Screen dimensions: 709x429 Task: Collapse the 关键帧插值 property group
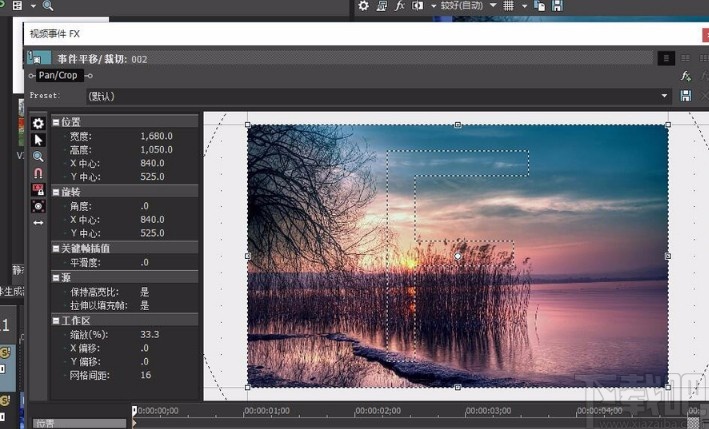click(x=56, y=249)
